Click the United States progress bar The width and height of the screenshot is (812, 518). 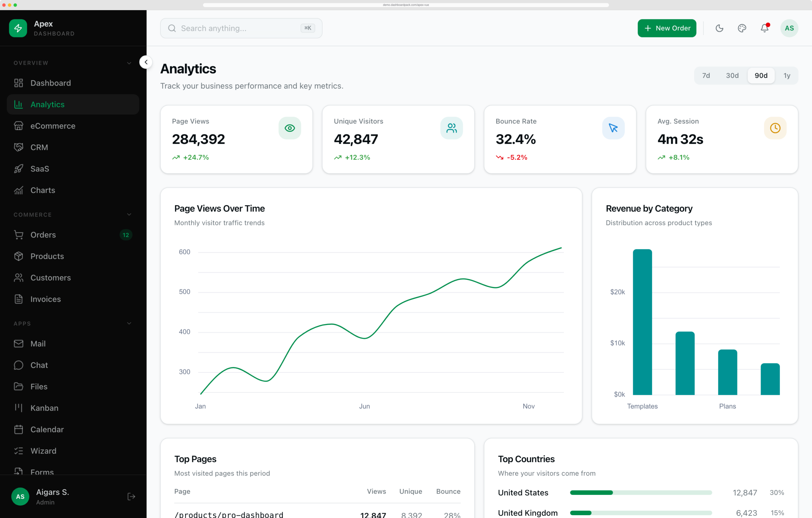[641, 493]
